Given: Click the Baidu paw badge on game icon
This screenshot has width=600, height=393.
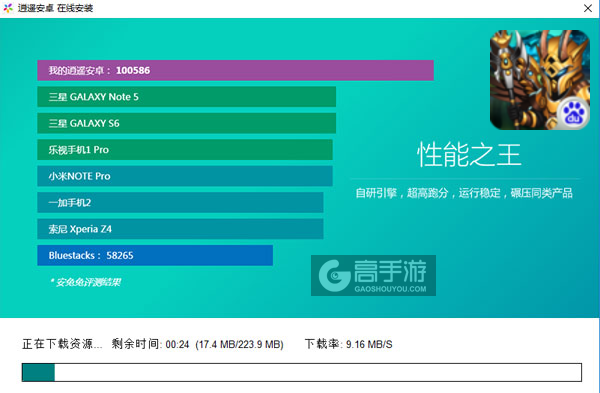Looking at the screenshot, I should coord(574,114).
